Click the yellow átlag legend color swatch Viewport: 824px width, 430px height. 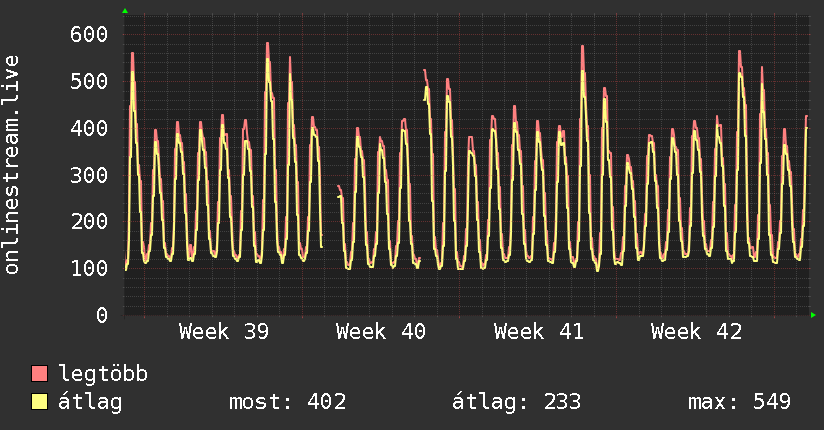(39, 402)
